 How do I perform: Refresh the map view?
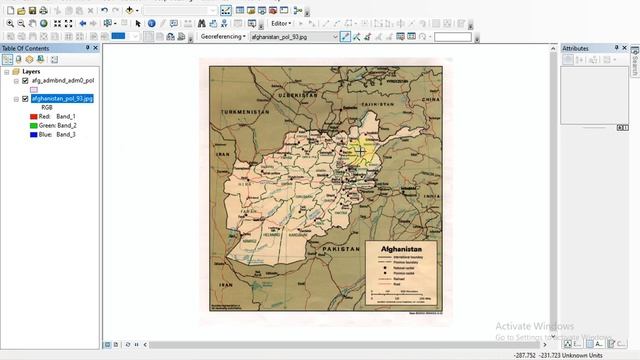click(x=128, y=345)
